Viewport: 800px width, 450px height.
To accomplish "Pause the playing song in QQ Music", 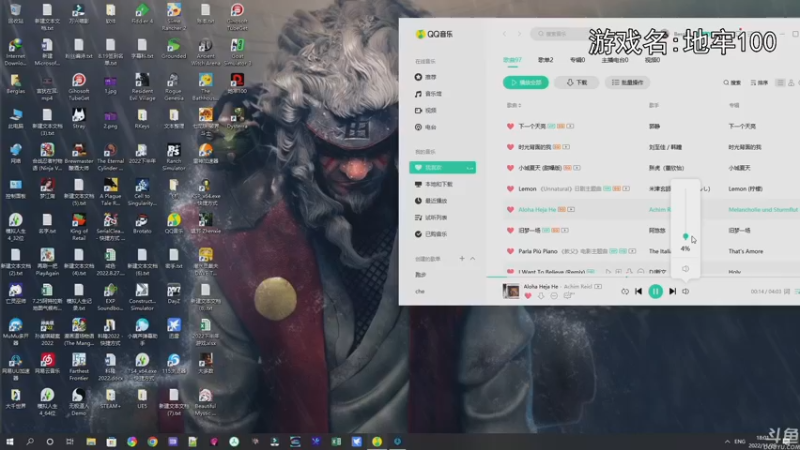I will pos(655,291).
